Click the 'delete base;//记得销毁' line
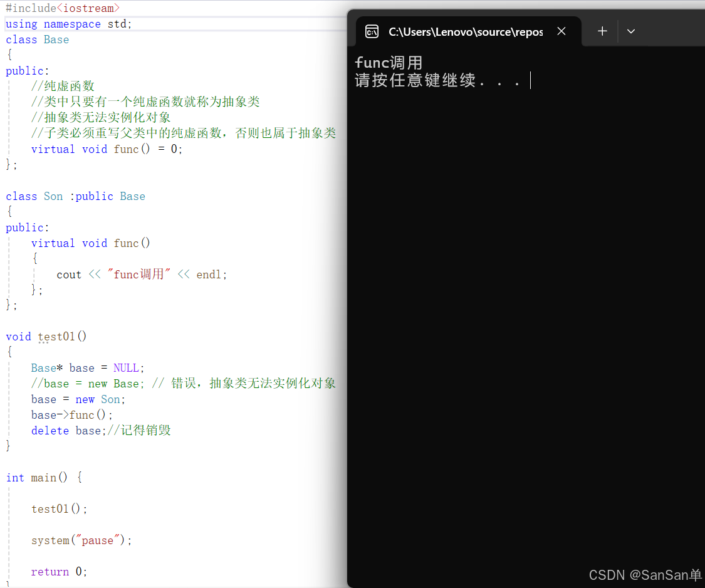Screen dimensions: 705x588 pyautogui.click(x=101, y=431)
